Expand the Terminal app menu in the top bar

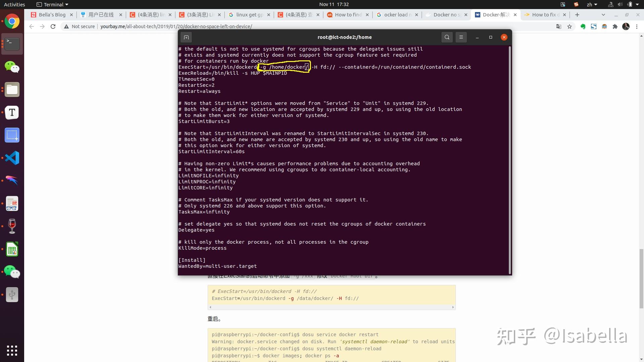pyautogui.click(x=52, y=4)
